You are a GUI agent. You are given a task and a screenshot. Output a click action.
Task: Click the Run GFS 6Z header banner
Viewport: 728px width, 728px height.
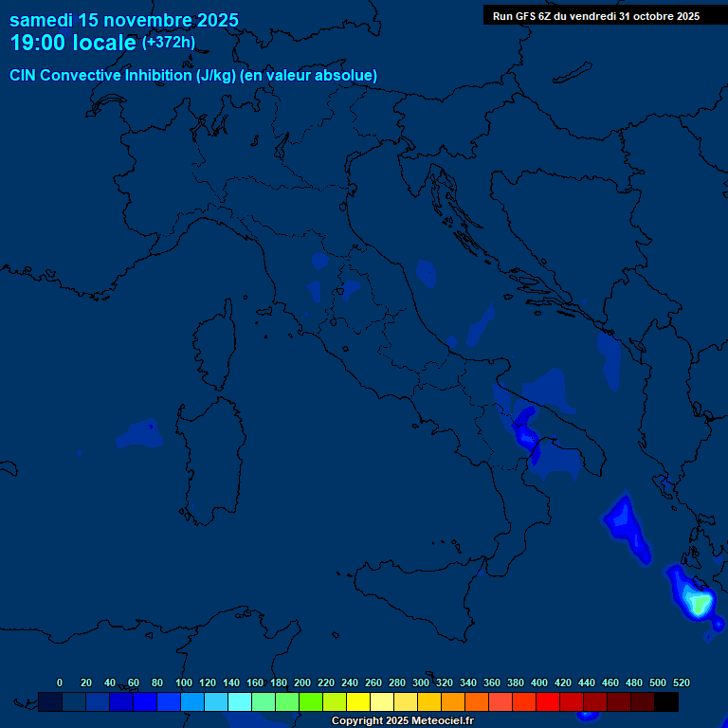(x=596, y=16)
